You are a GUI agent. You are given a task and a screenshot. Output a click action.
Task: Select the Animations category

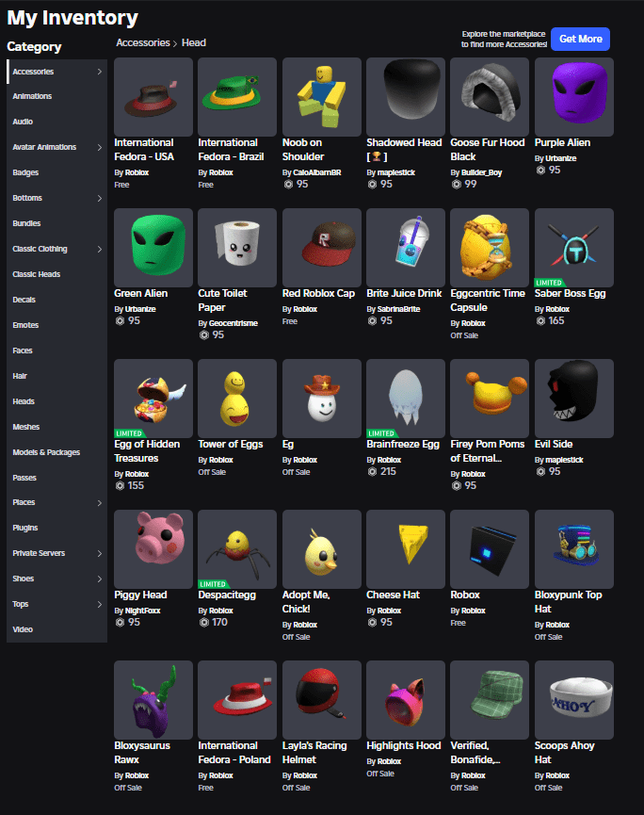57,96
